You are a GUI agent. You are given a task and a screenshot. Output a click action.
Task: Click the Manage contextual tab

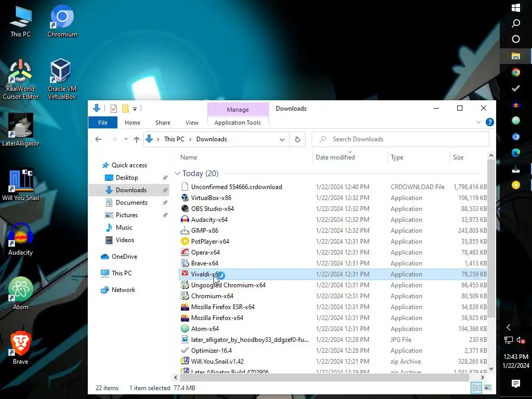pyautogui.click(x=238, y=110)
